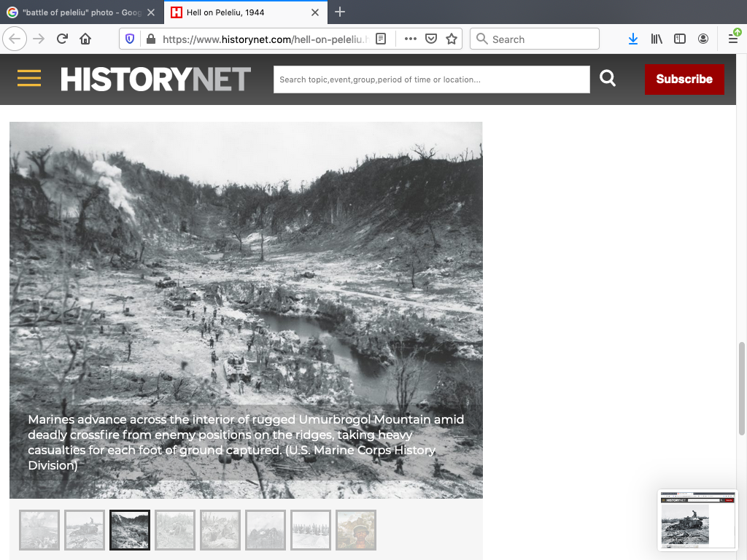This screenshot has width=747, height=560.
Task: Type in the HistoryNet search topic field
Action: coord(431,79)
